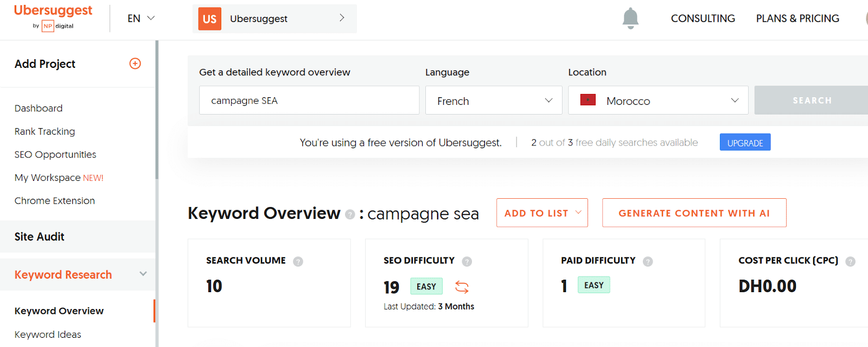Click the EASY badge under Paid Difficulty

click(x=594, y=285)
